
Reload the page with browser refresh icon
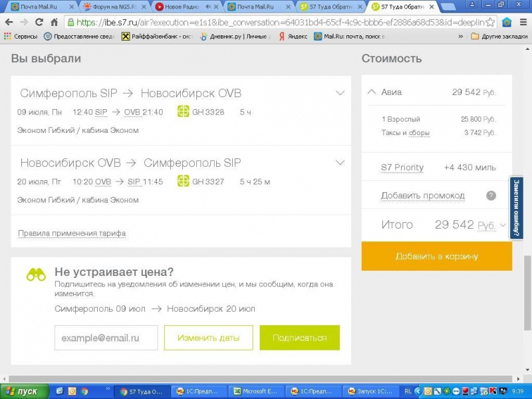pos(39,23)
